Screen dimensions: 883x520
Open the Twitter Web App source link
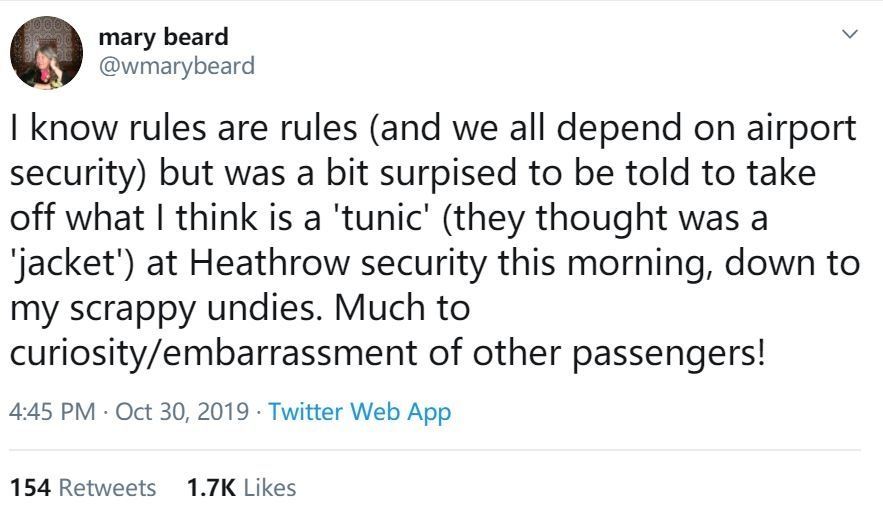coord(360,411)
